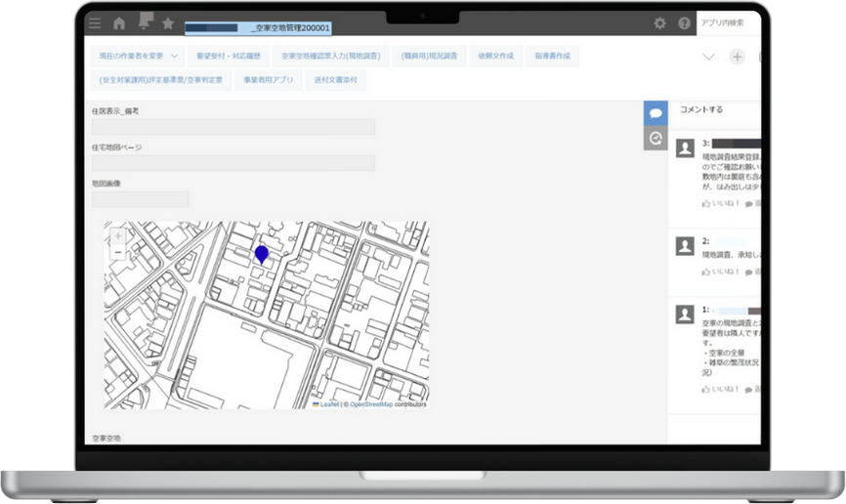Open the notifications flag icon

pyautogui.click(x=146, y=21)
